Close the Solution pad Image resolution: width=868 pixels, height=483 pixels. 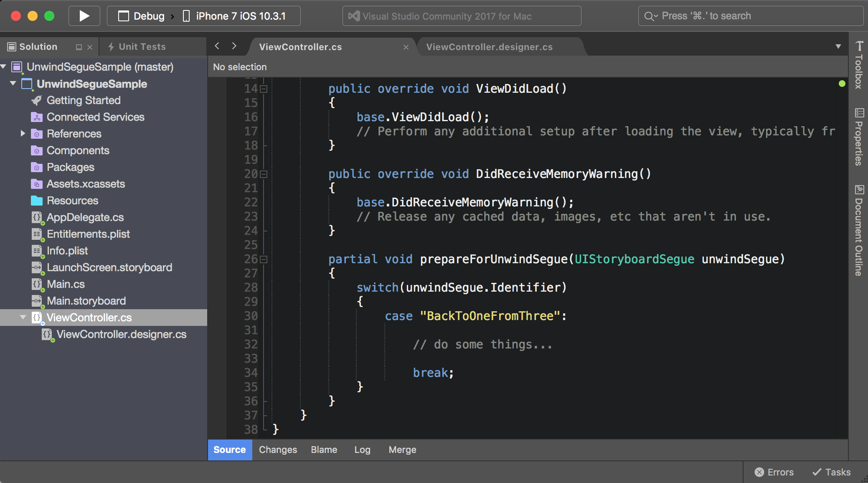tap(90, 47)
